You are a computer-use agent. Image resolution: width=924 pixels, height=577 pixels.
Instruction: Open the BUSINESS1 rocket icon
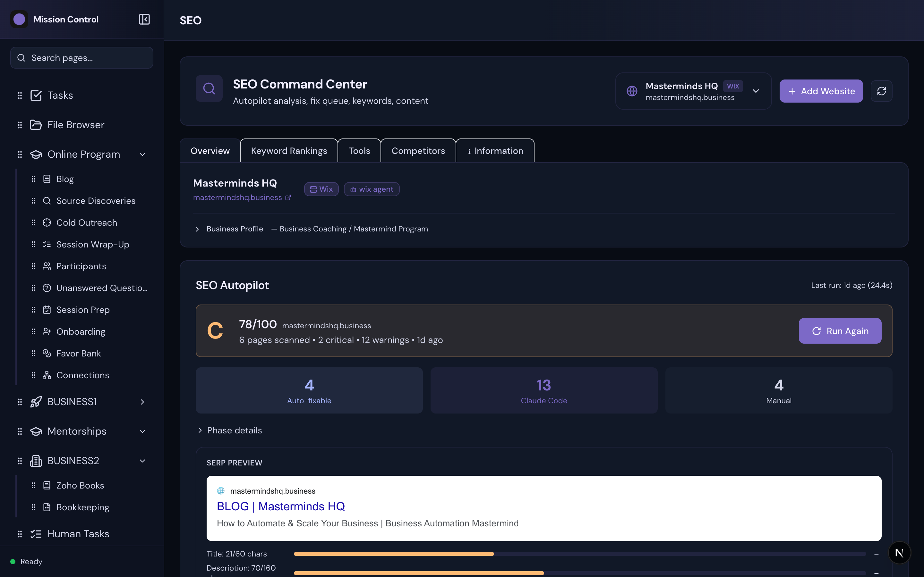tap(36, 401)
